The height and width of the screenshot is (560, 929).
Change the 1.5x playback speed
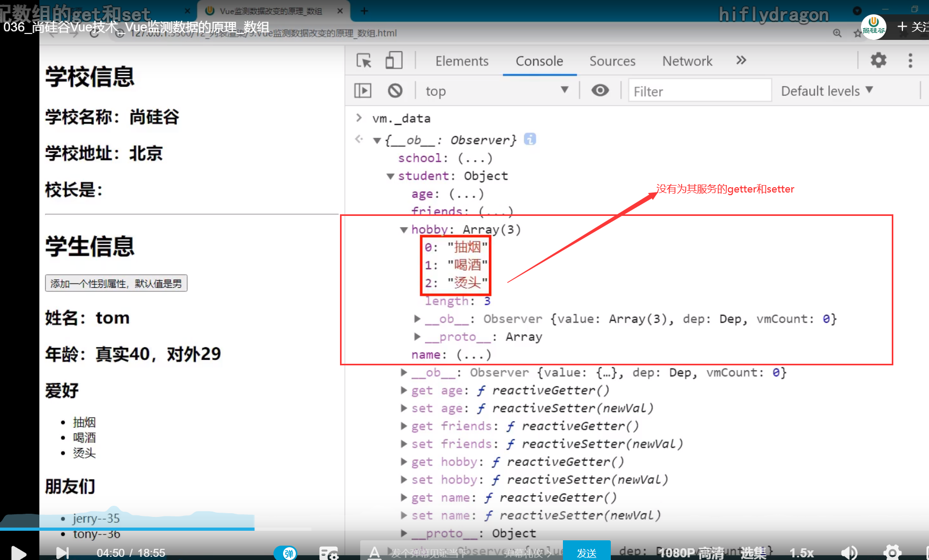click(801, 553)
